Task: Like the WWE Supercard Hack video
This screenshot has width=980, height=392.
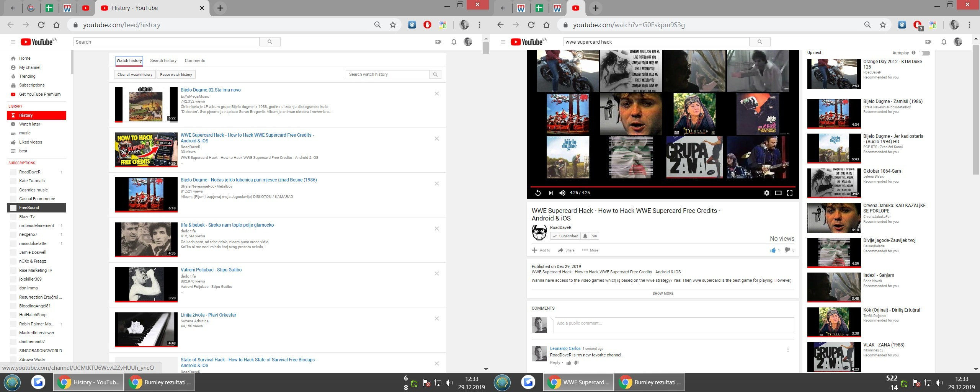Action: pyautogui.click(x=773, y=250)
